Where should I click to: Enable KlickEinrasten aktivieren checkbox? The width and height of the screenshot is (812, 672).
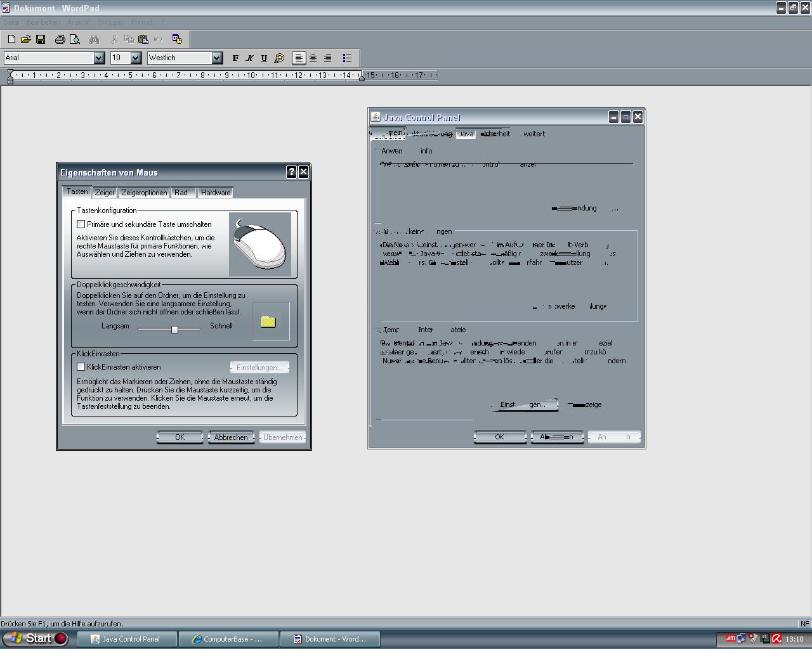pos(81,367)
